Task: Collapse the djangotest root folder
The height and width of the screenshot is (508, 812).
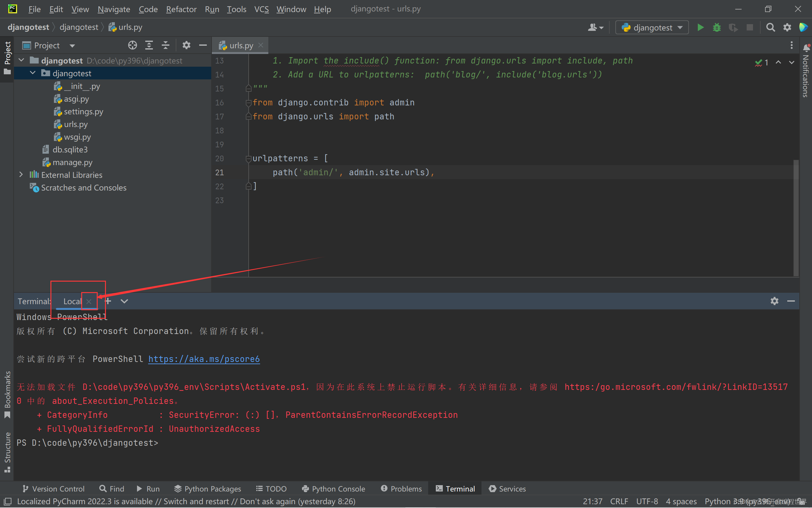Action: coord(22,60)
